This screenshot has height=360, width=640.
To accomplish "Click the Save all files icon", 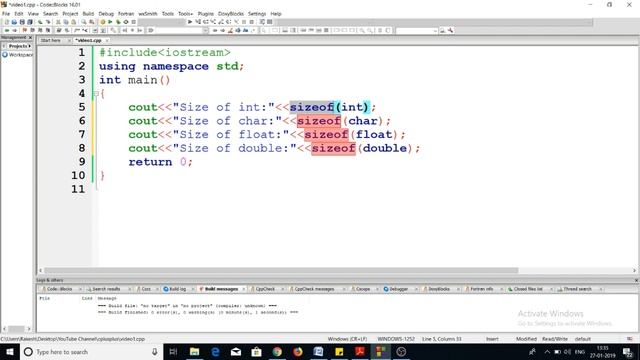I will [30, 22].
